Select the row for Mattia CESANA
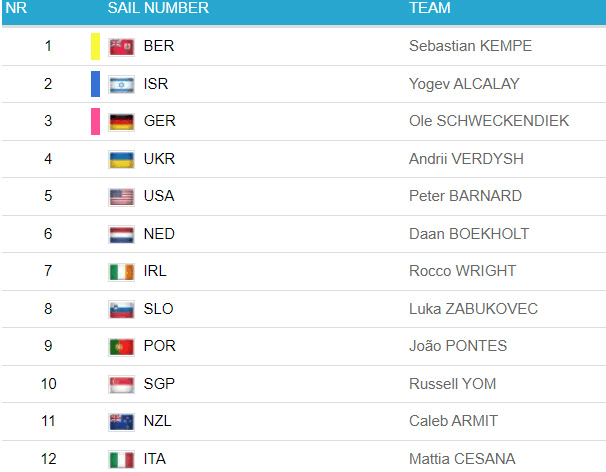606x472 pixels. point(462,459)
